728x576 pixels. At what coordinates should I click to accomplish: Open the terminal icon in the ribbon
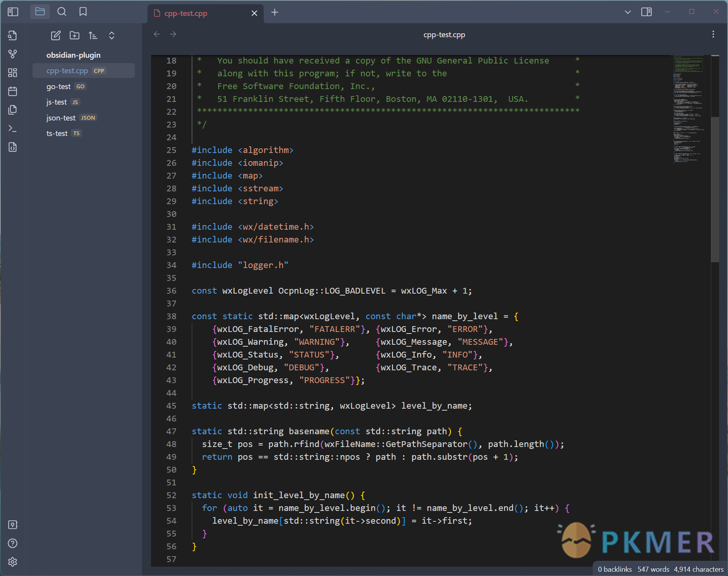click(12, 129)
